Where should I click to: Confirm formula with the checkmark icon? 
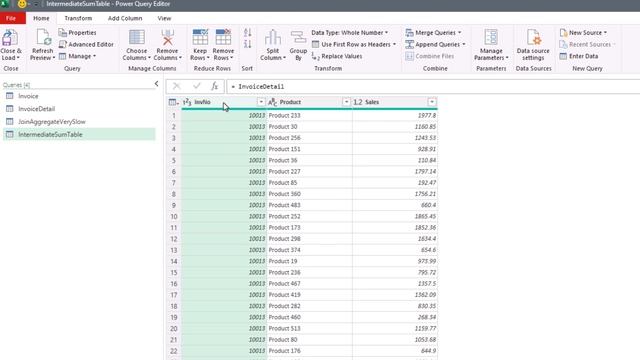(x=197, y=86)
